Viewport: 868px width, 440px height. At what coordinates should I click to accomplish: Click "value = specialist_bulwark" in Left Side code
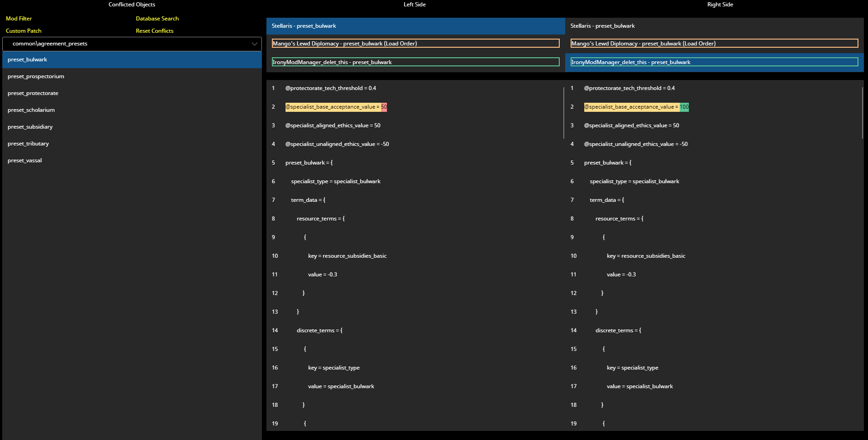(341, 386)
